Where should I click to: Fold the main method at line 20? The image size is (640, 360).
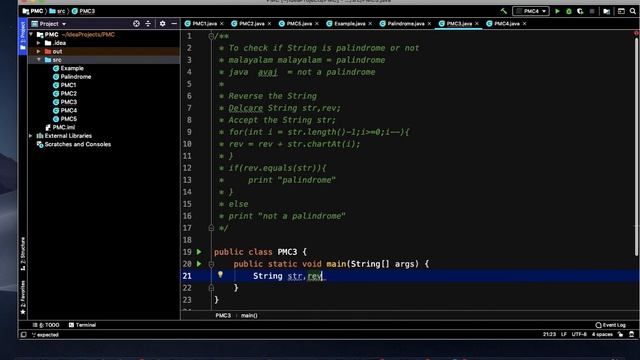(211, 264)
